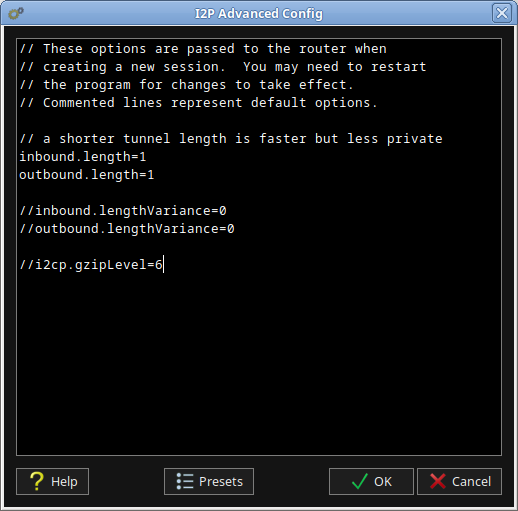Click the red X icon on Cancel
The width and height of the screenshot is (518, 511).
[x=438, y=481]
